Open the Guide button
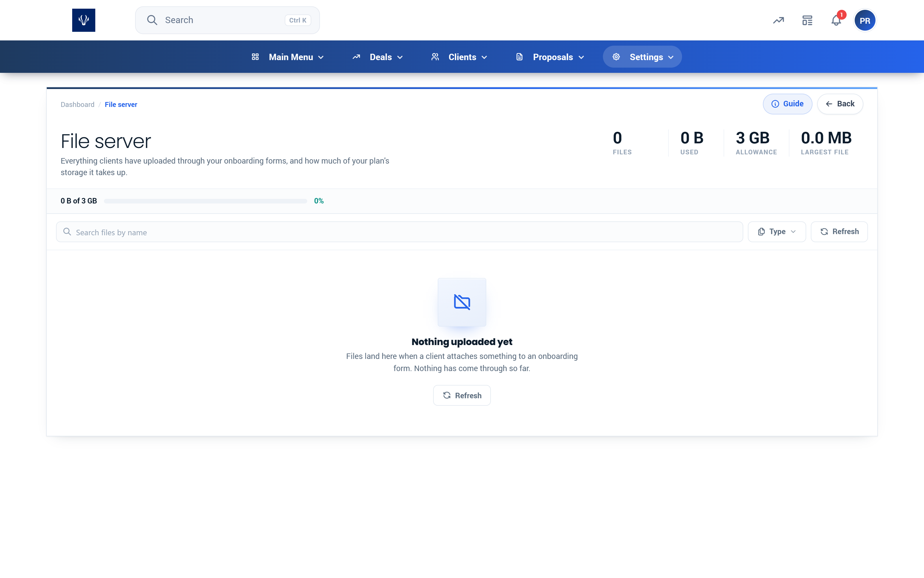 787,104
